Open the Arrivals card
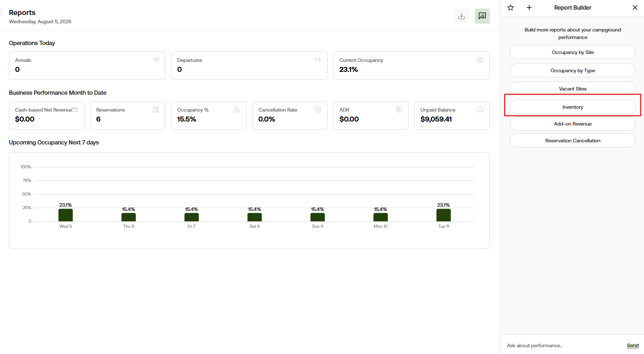Image resolution: width=644 pixels, height=354 pixels. [87, 65]
